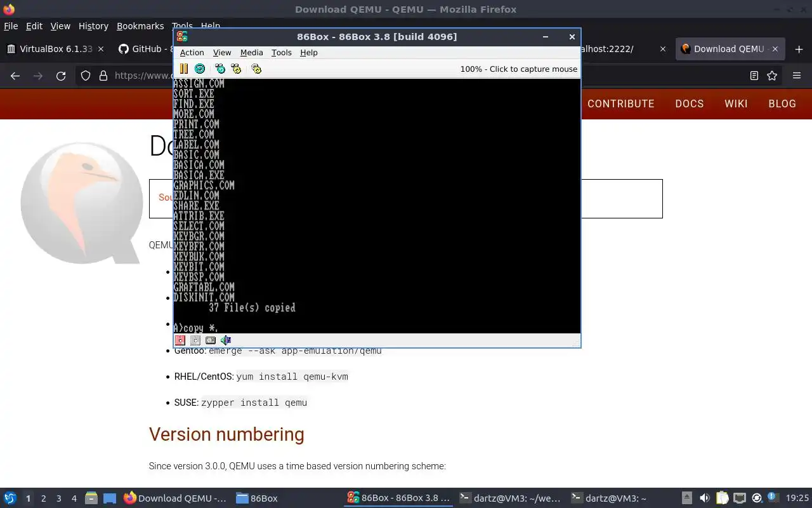The height and width of the screenshot is (508, 812).
Task: Click 86Box sound status bar icon
Action: [226, 340]
